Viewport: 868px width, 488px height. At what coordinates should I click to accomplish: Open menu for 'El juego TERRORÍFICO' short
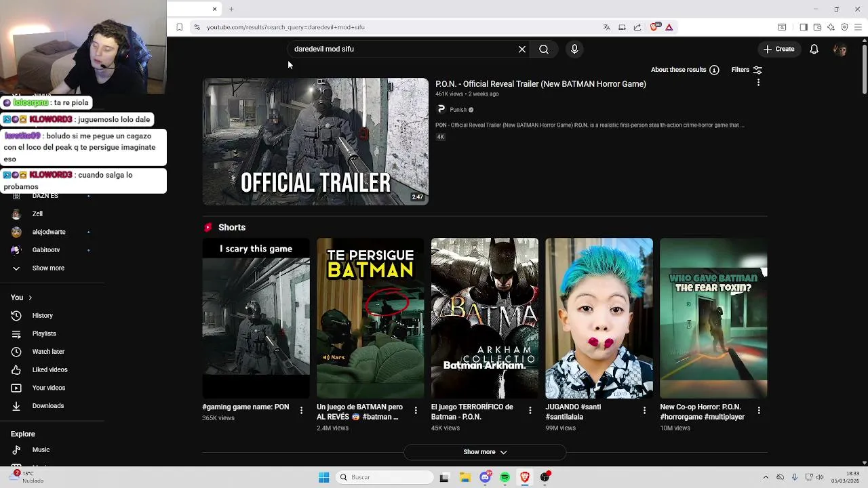point(530,410)
